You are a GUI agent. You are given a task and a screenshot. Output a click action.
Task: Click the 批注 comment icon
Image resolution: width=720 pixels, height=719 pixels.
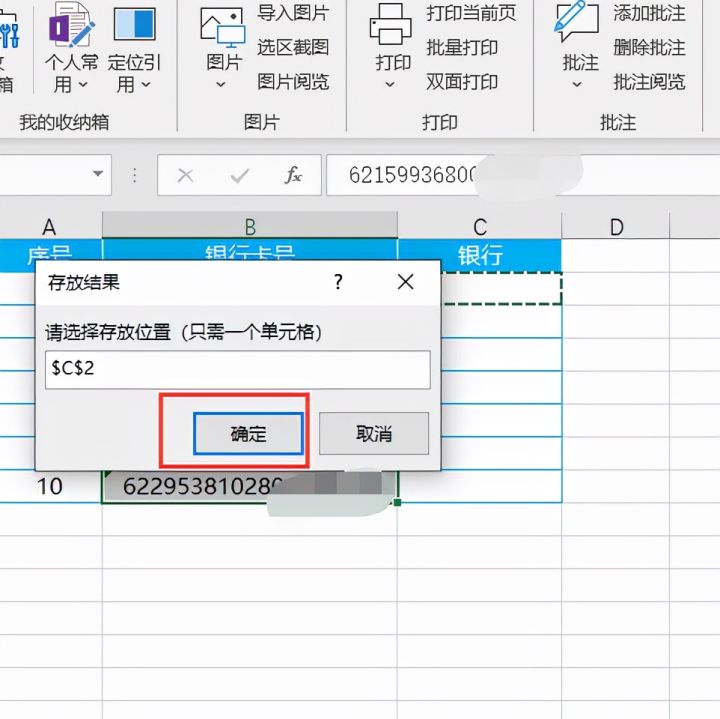pos(577,22)
